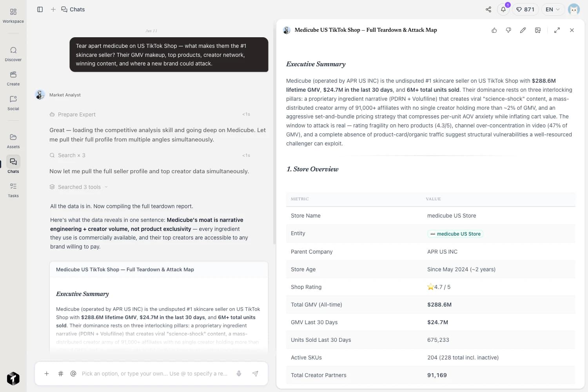The image size is (588, 392).
Task: Go to the Create section
Action: (13, 78)
